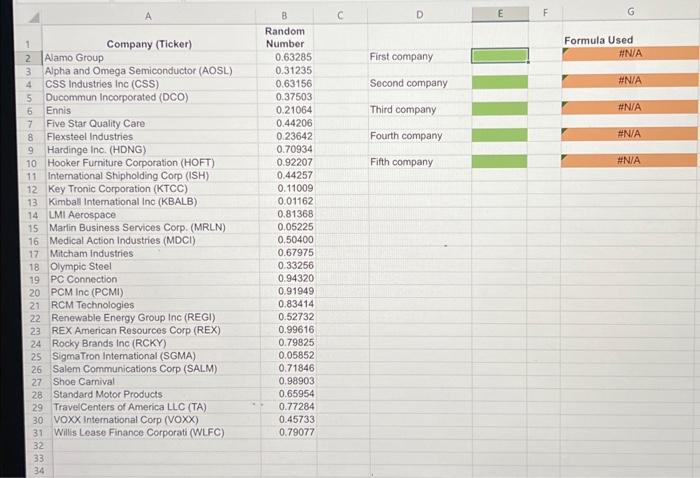The height and width of the screenshot is (478, 700).
Task: Click the green First company answer cell
Action: (x=500, y=56)
